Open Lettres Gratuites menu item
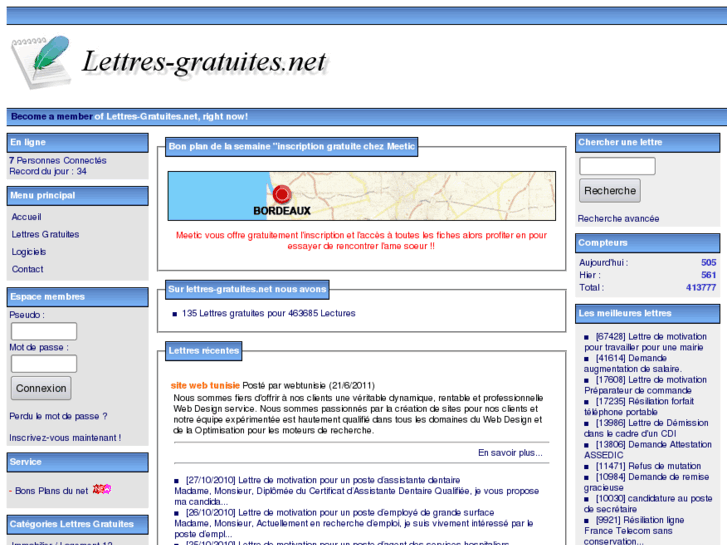The width and height of the screenshot is (727, 545). click(x=45, y=234)
